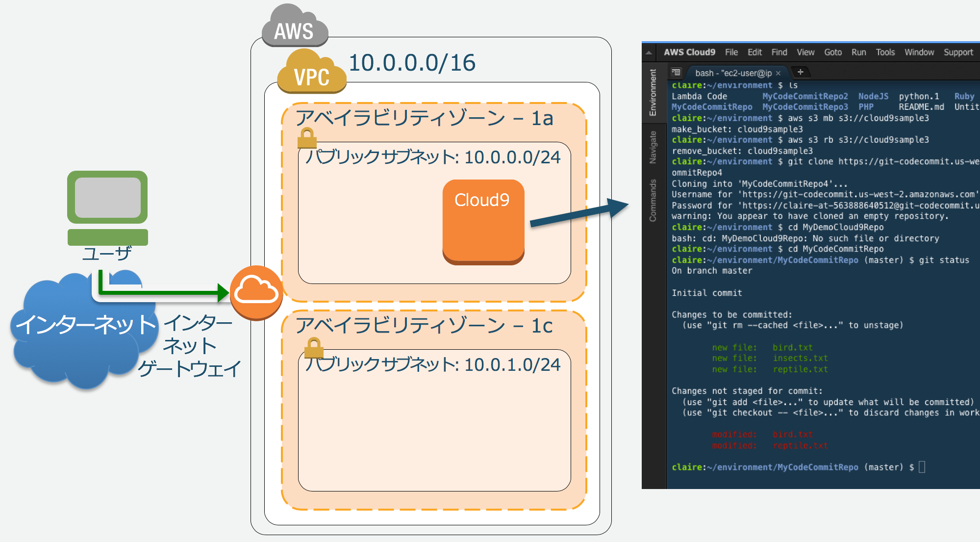This screenshot has width=980, height=542.
Task: Click 'modified: reptile.txt' in terminal
Action: pos(770,445)
